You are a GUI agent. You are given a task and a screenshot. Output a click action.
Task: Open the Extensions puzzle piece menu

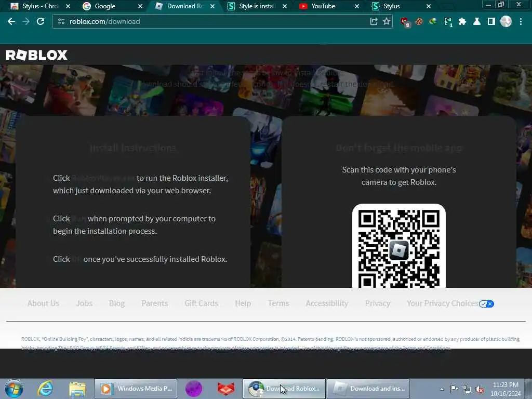coord(462,22)
